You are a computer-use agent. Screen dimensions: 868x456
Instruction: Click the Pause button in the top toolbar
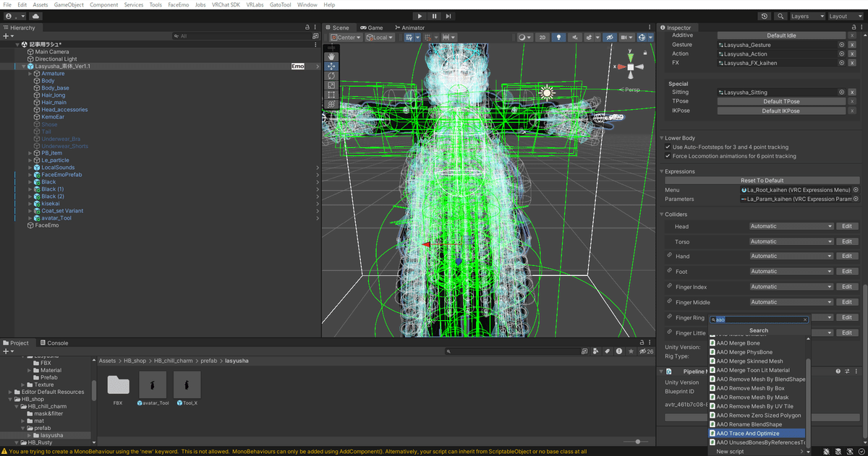(x=434, y=16)
